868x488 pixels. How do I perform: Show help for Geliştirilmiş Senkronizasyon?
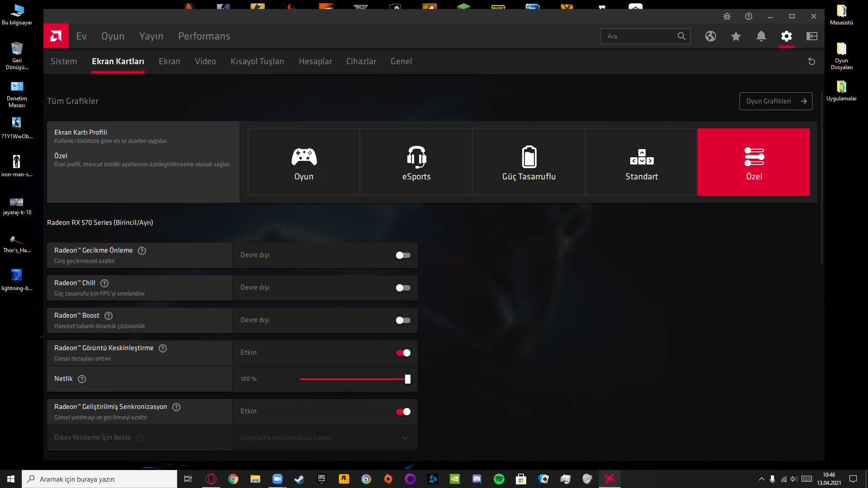(176, 407)
